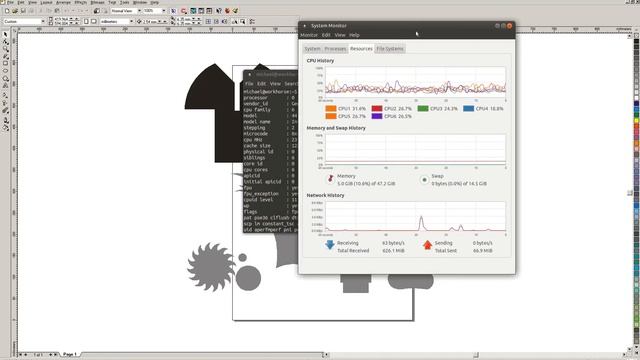Select the Rectangle tool in the toolbox
This screenshot has height=360, width=640.
click(x=6, y=63)
